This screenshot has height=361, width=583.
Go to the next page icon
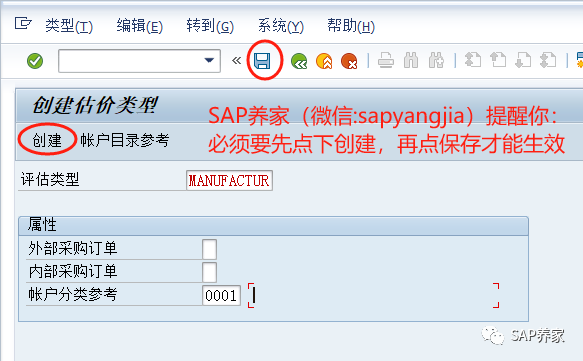click(523, 60)
